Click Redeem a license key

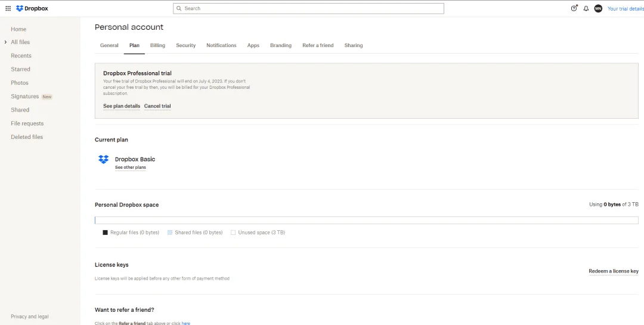[x=614, y=271]
